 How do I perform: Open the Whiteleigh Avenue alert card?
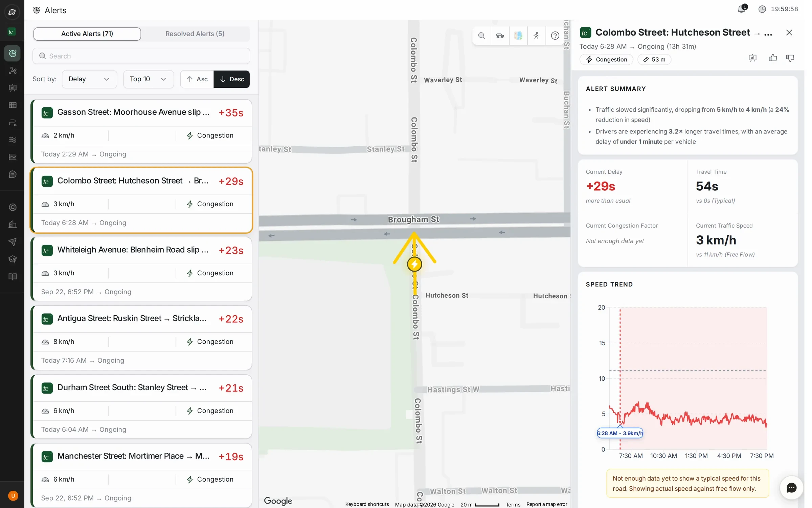click(x=141, y=269)
